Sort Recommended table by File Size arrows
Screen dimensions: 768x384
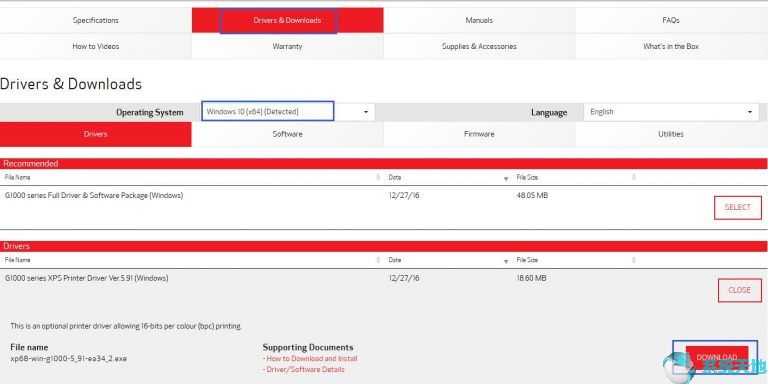click(x=634, y=177)
